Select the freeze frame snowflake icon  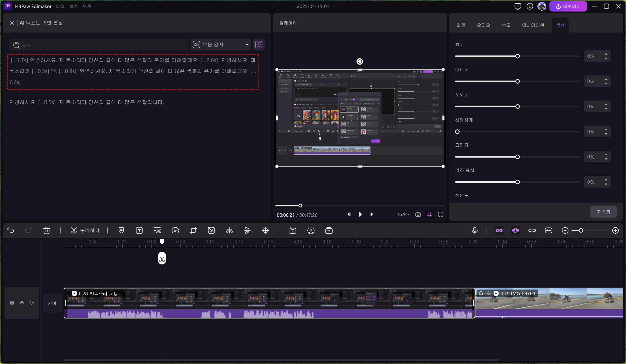[x=265, y=230]
